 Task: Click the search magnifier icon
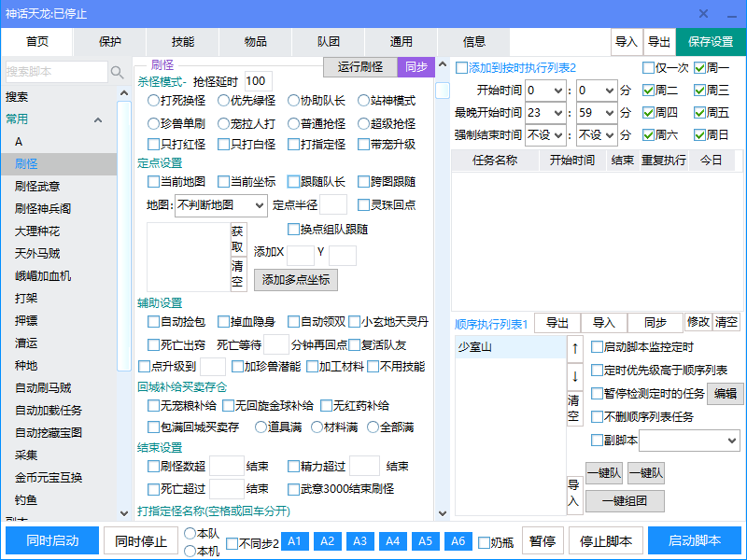coord(117,72)
